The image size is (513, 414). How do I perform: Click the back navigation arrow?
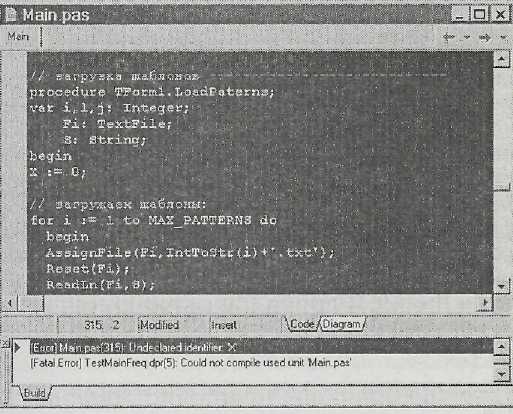pyautogui.click(x=449, y=37)
